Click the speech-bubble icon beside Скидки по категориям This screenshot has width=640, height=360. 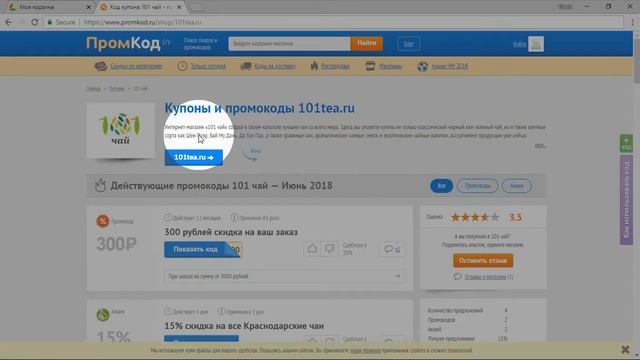point(101,66)
